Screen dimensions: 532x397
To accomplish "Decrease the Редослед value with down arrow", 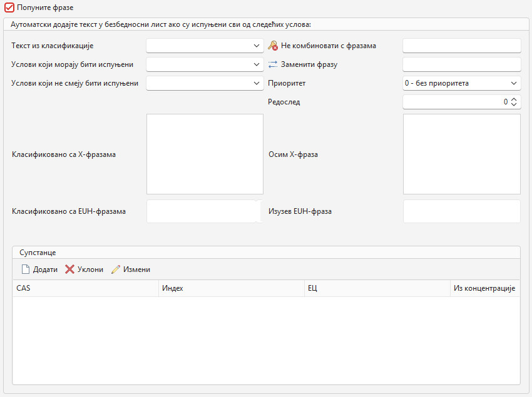I will click(x=514, y=104).
